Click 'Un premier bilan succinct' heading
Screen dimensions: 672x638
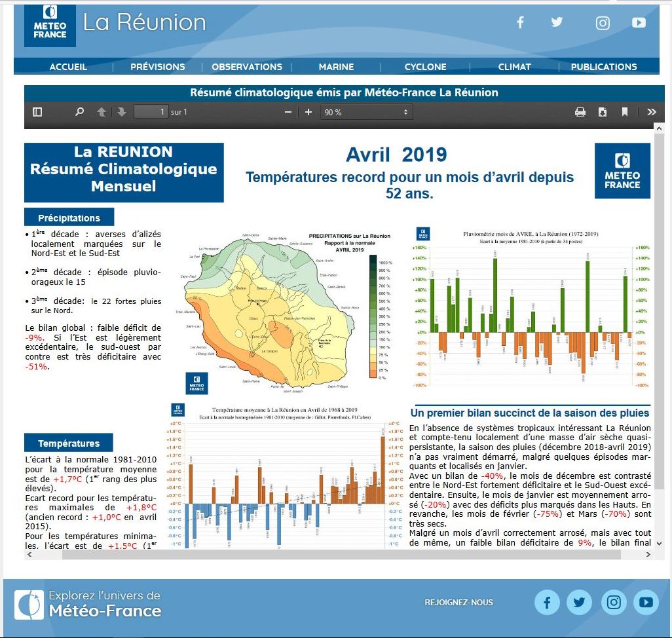[x=530, y=413]
